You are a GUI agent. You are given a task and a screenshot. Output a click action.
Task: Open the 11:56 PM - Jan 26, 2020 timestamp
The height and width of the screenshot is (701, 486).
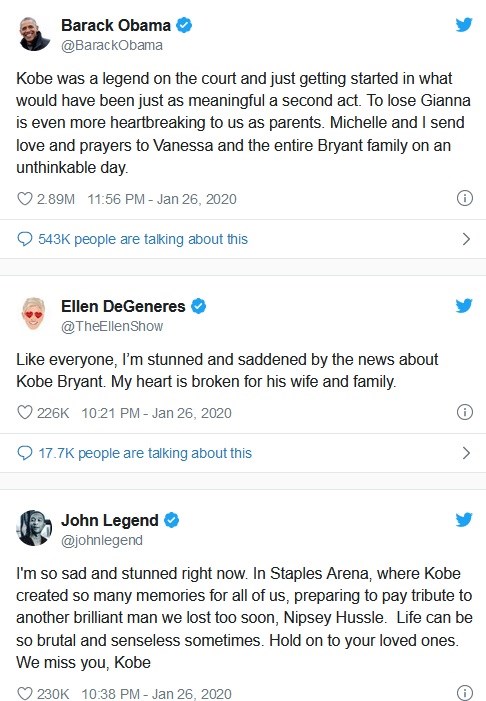(x=162, y=199)
